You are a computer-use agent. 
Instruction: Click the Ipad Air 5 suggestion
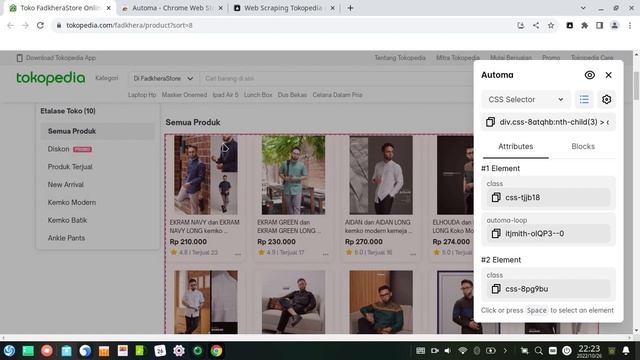point(225,95)
